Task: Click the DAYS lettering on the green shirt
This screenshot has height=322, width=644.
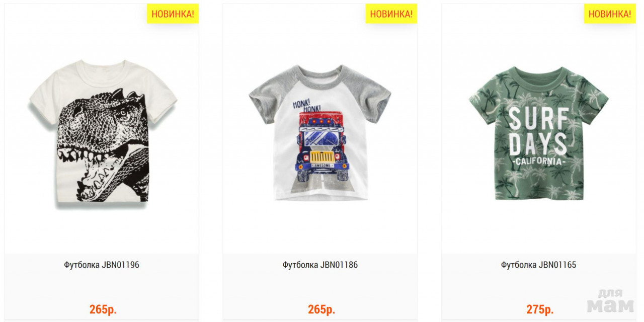Action: point(538,143)
